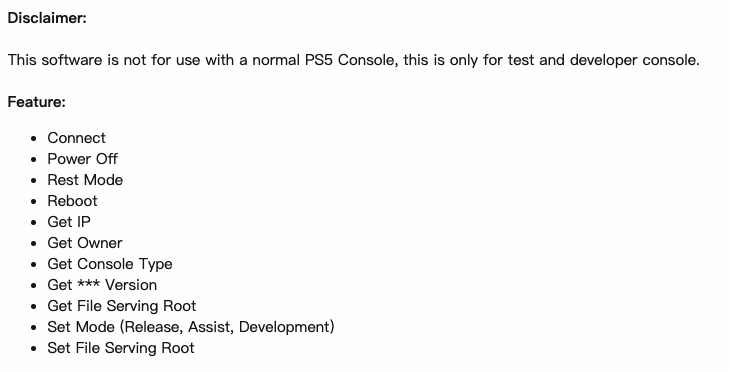Select Get Console Type text
The image size is (729, 372).
(x=110, y=264)
